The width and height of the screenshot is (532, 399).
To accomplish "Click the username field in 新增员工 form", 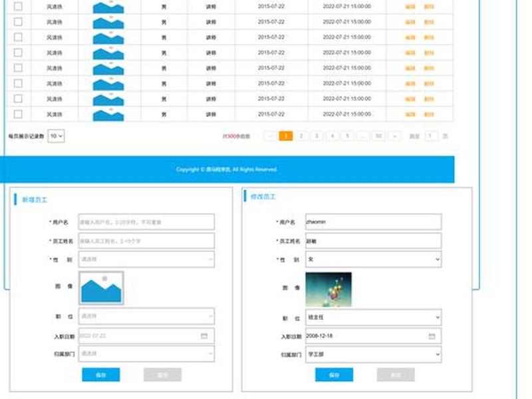I will click(146, 222).
